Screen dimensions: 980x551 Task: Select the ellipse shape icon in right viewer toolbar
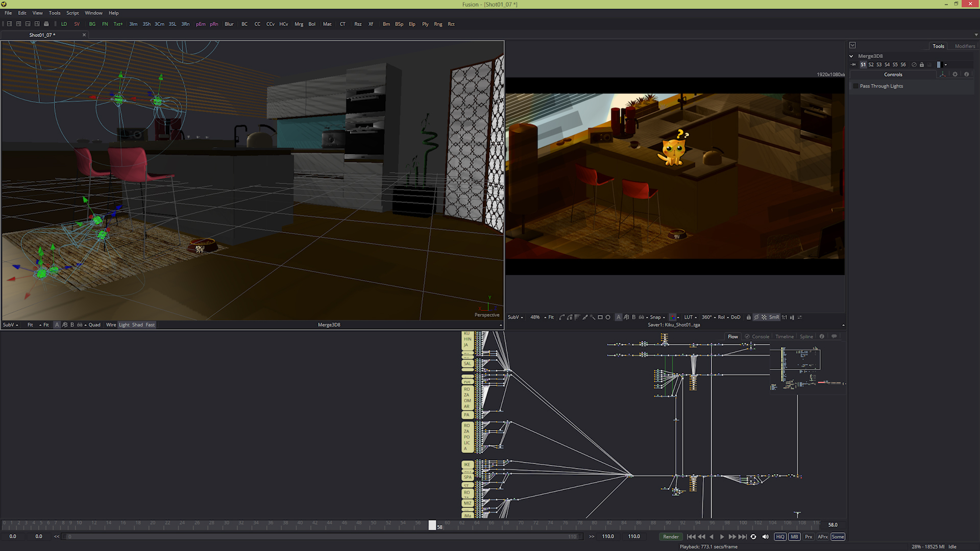608,317
